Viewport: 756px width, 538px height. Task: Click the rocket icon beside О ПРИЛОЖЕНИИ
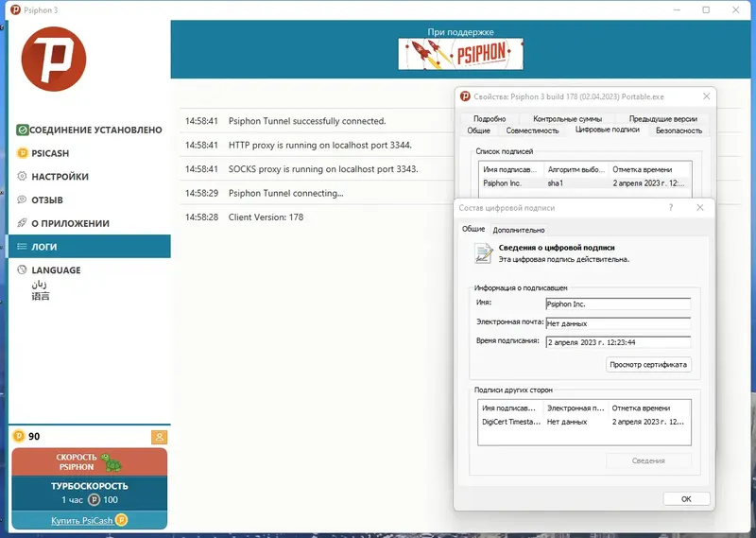22,223
